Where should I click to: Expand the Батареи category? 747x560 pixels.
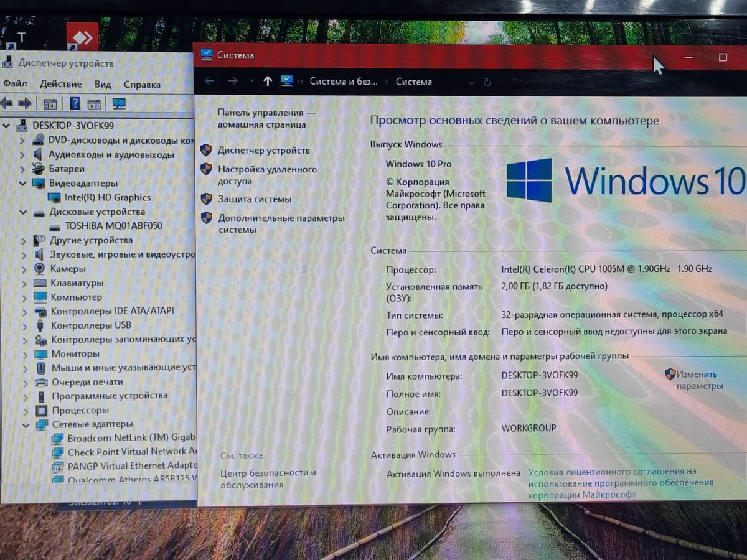pyautogui.click(x=23, y=169)
